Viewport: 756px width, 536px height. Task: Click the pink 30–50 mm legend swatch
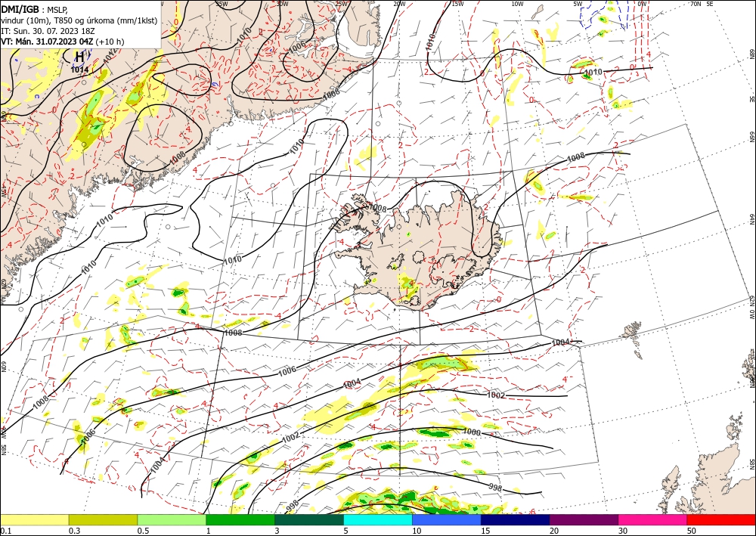coord(653,519)
